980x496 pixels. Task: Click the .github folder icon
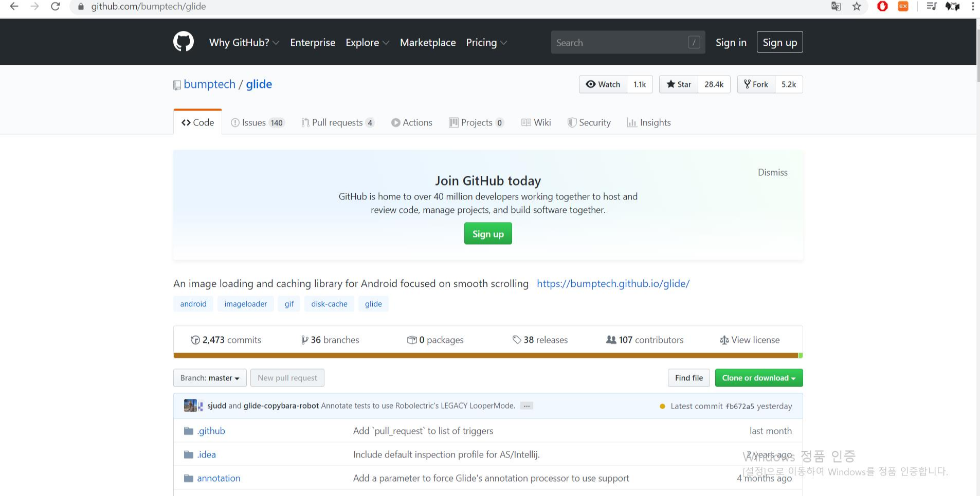pos(189,431)
